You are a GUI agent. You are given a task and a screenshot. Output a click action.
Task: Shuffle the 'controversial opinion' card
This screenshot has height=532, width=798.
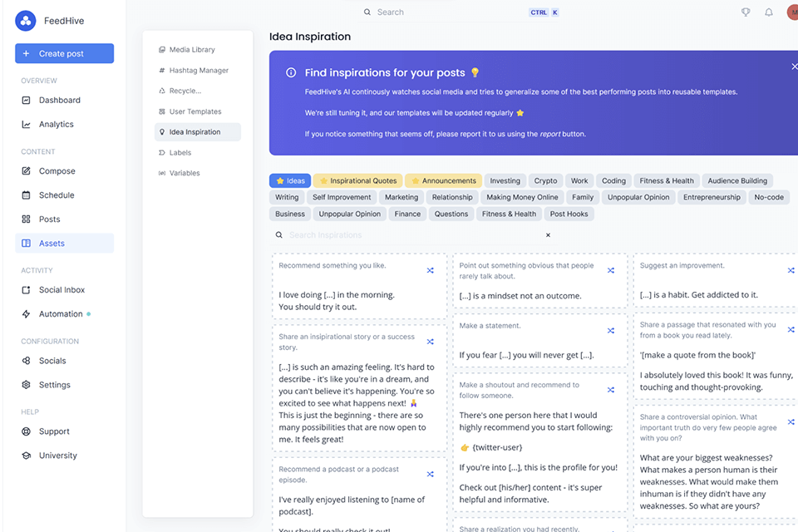point(791,422)
